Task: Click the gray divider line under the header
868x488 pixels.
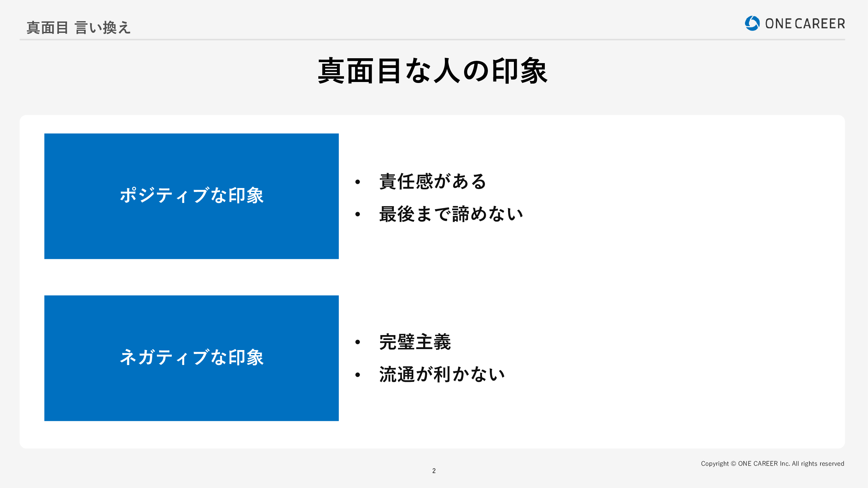Action: (432, 39)
